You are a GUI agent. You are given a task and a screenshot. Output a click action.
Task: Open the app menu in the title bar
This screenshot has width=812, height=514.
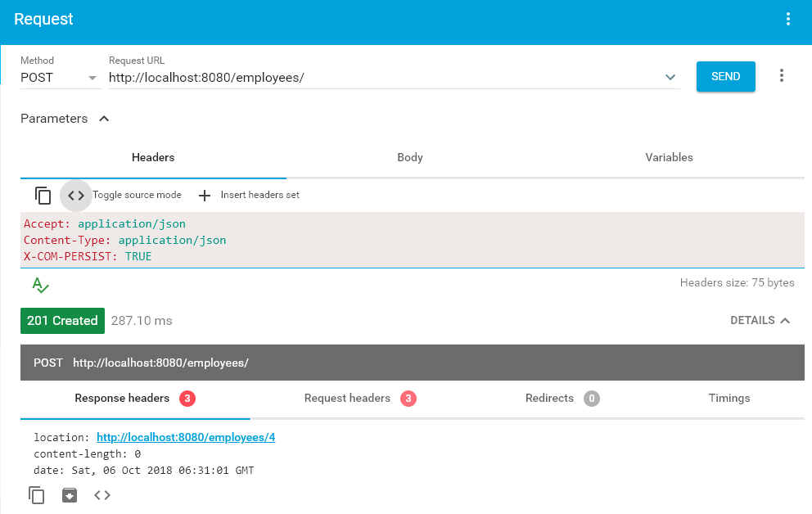(788, 18)
